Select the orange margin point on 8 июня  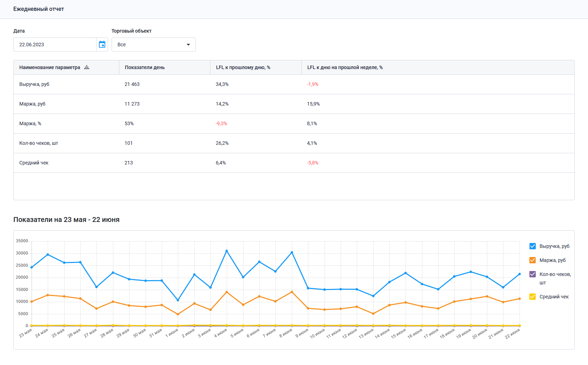[292, 292]
